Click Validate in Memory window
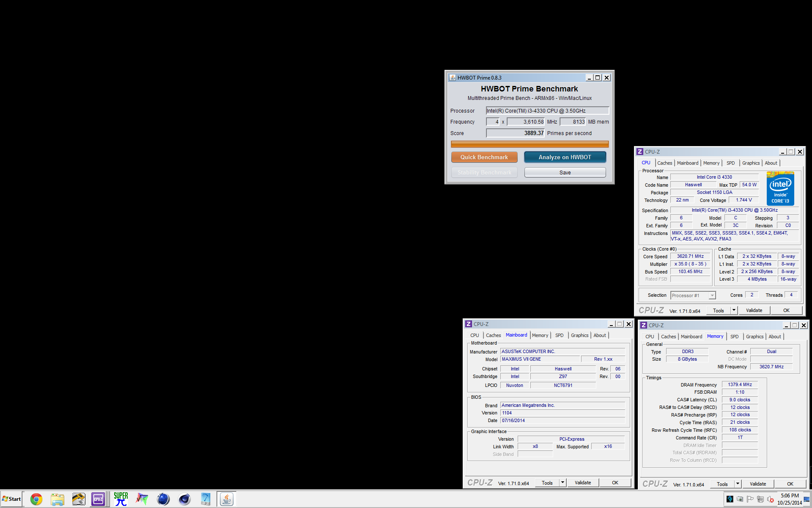The height and width of the screenshot is (508, 812). (758, 484)
